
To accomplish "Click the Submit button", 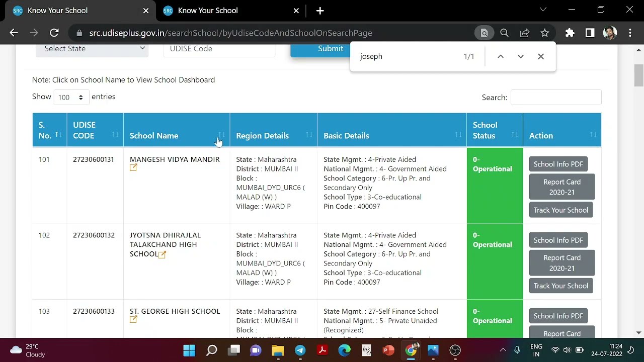I will (319, 49).
